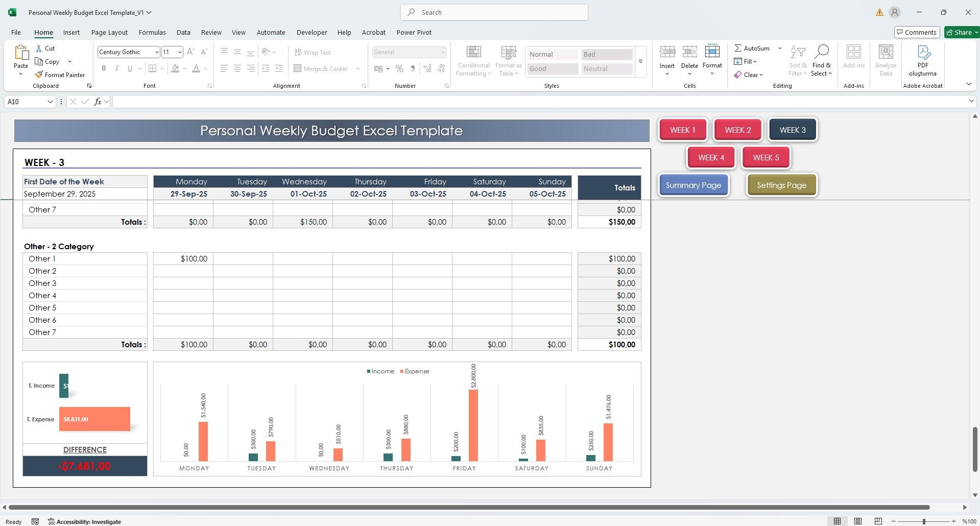Switch to Page Break Preview view
The width and height of the screenshot is (980, 526).
point(878,521)
